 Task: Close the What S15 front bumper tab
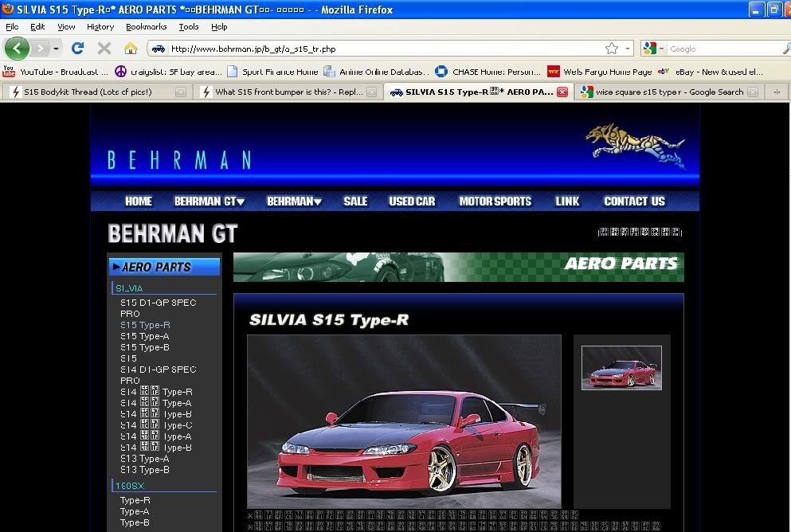pos(372,92)
